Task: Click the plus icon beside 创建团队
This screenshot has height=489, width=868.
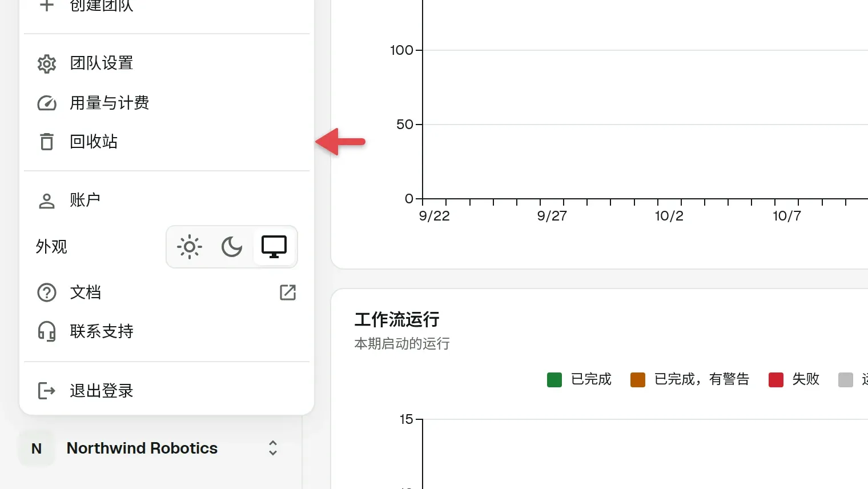Action: (47, 6)
